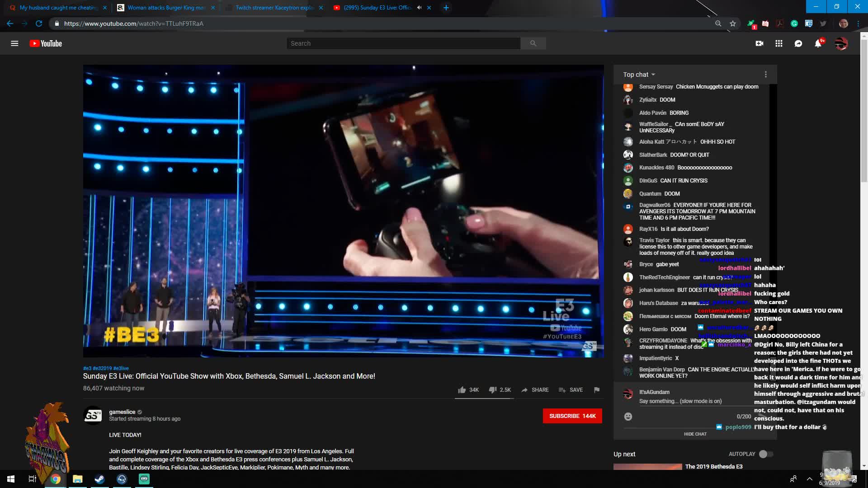Expand the Top chat dropdown
The height and width of the screenshot is (488, 868).
click(x=639, y=75)
